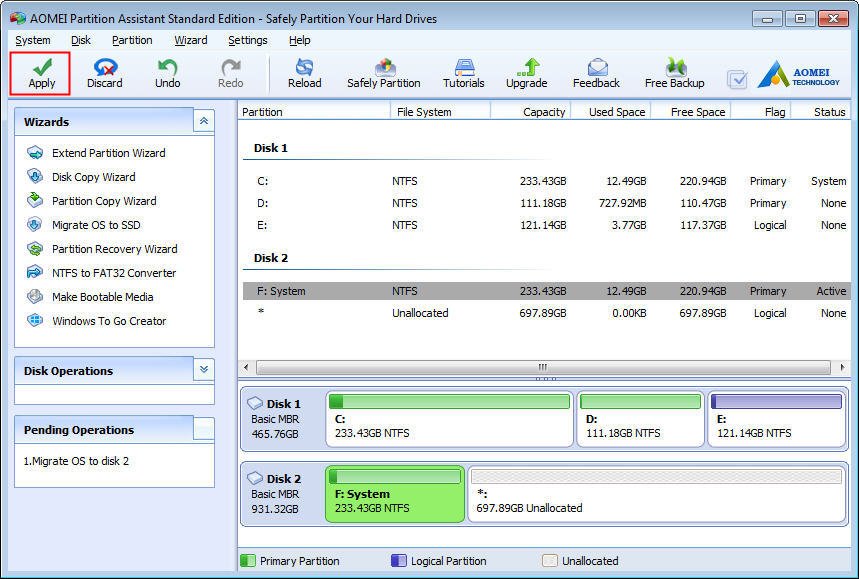Click the scrollbar right arrow

[x=841, y=367]
